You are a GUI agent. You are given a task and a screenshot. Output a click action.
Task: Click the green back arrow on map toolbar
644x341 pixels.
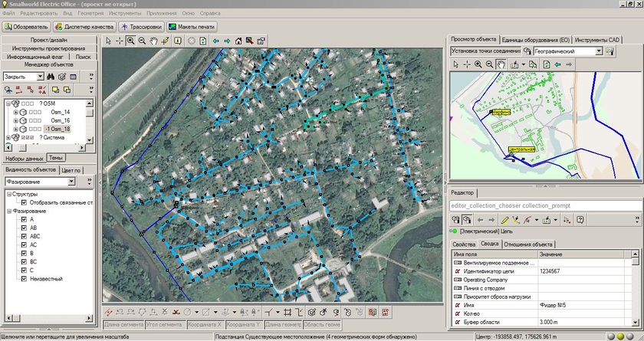215,41
